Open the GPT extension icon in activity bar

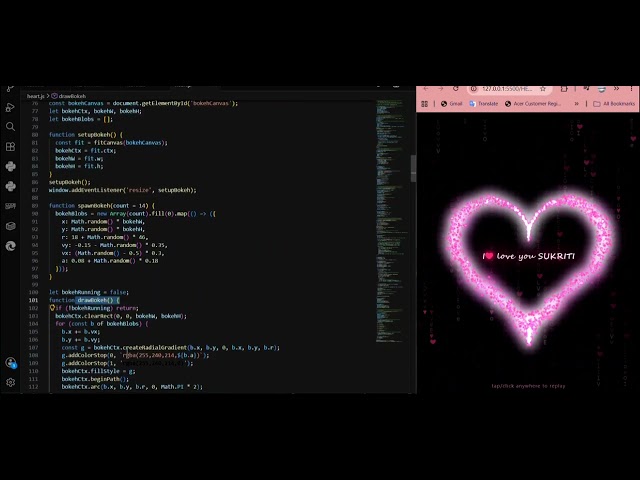click(x=10, y=206)
